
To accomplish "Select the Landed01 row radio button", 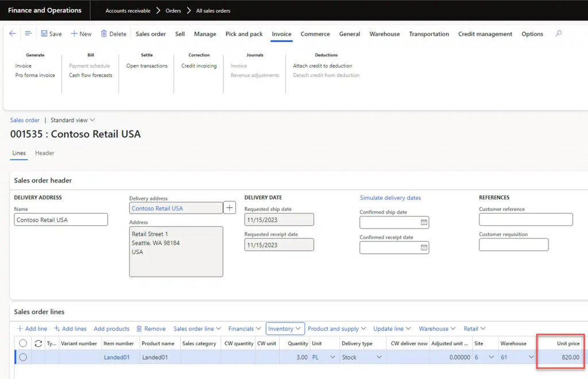I will [23, 357].
